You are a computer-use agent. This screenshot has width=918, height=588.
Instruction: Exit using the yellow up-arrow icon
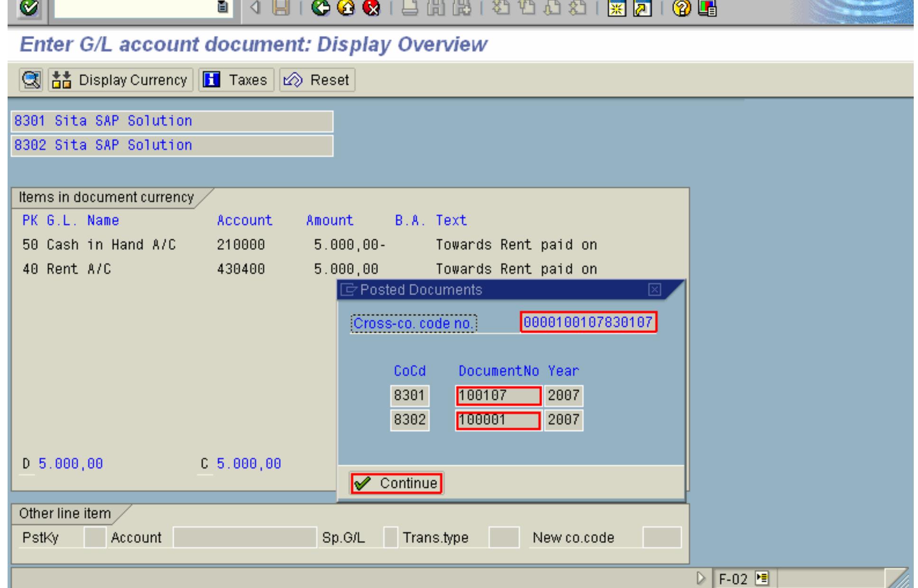point(347,8)
